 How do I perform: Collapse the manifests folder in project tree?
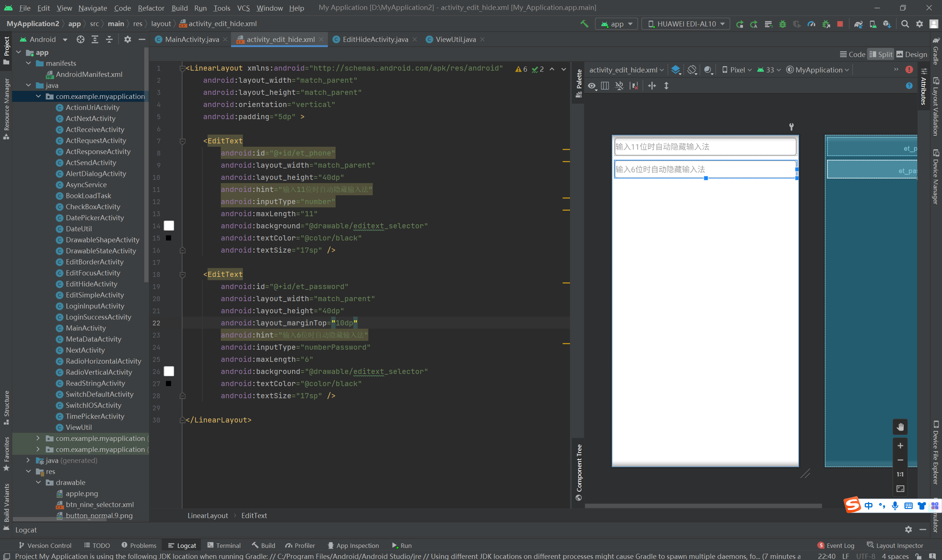[29, 63]
